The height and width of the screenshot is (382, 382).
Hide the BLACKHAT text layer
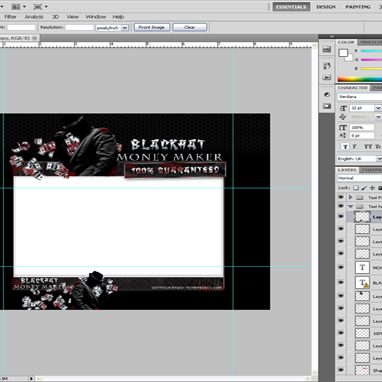[341, 282]
